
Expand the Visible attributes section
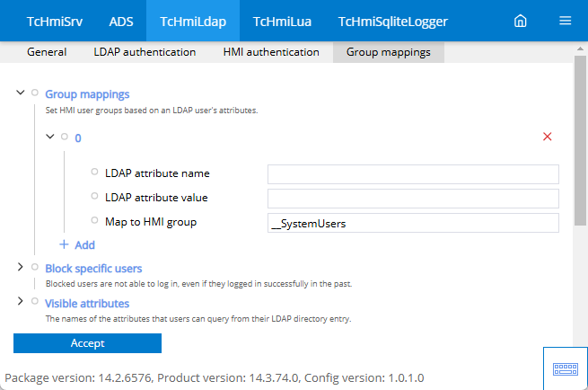[x=21, y=301]
